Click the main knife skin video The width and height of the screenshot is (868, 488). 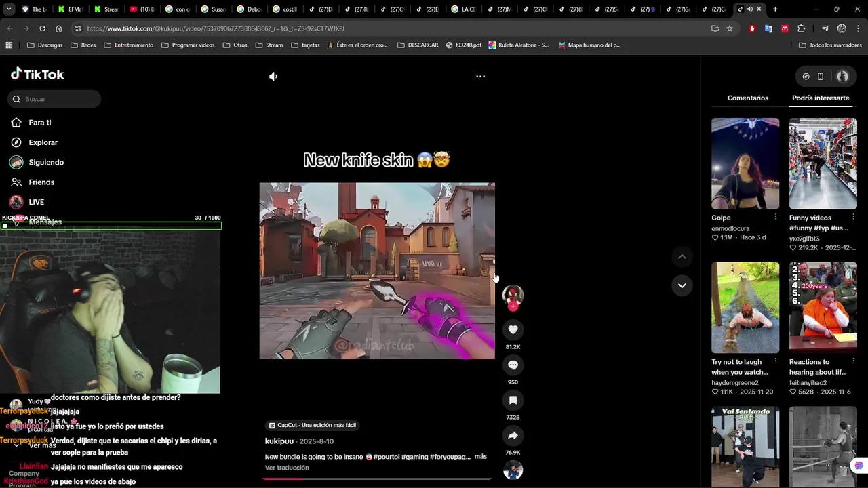click(377, 270)
